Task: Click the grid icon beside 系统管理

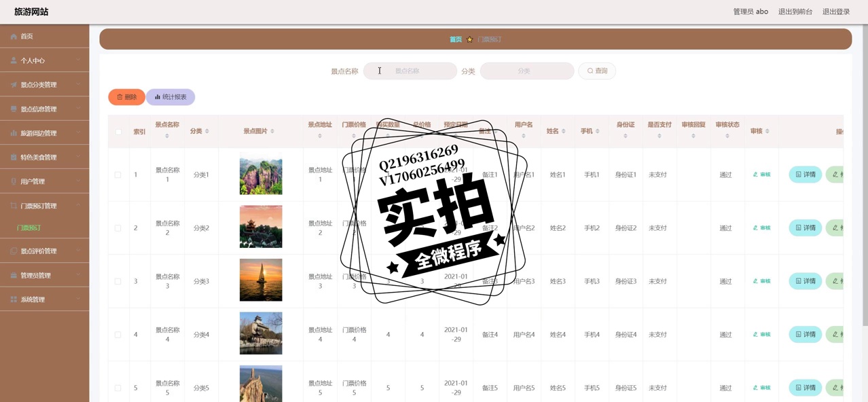Action: tap(14, 299)
